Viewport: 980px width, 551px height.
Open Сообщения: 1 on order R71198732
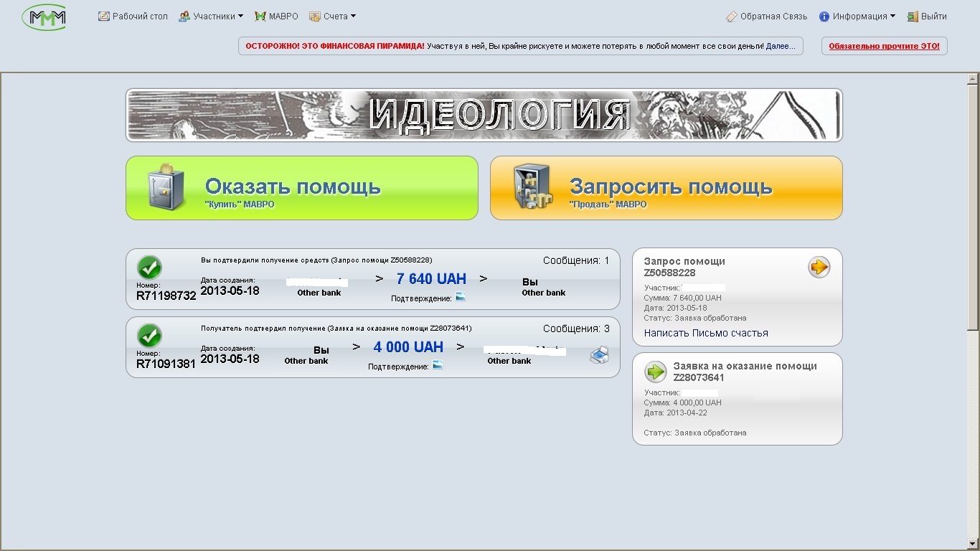(x=576, y=260)
